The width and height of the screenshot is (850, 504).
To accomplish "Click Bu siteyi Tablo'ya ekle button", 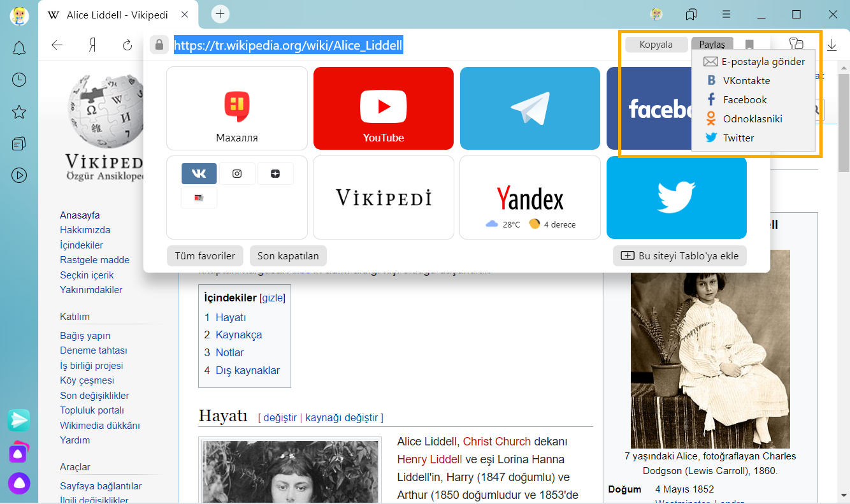I will tap(680, 256).
